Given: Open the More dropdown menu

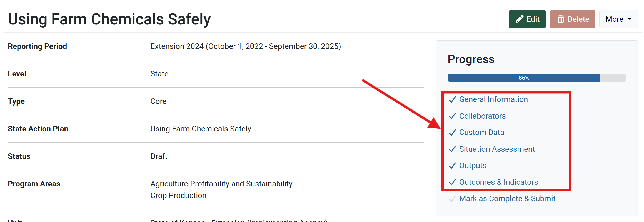Looking at the screenshot, I should pyautogui.click(x=618, y=19).
